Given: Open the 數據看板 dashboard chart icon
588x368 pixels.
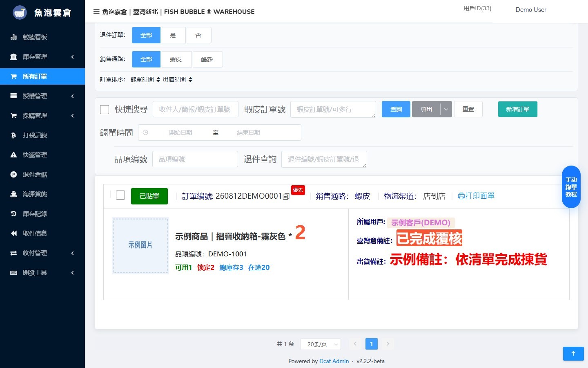Looking at the screenshot, I should [13, 37].
